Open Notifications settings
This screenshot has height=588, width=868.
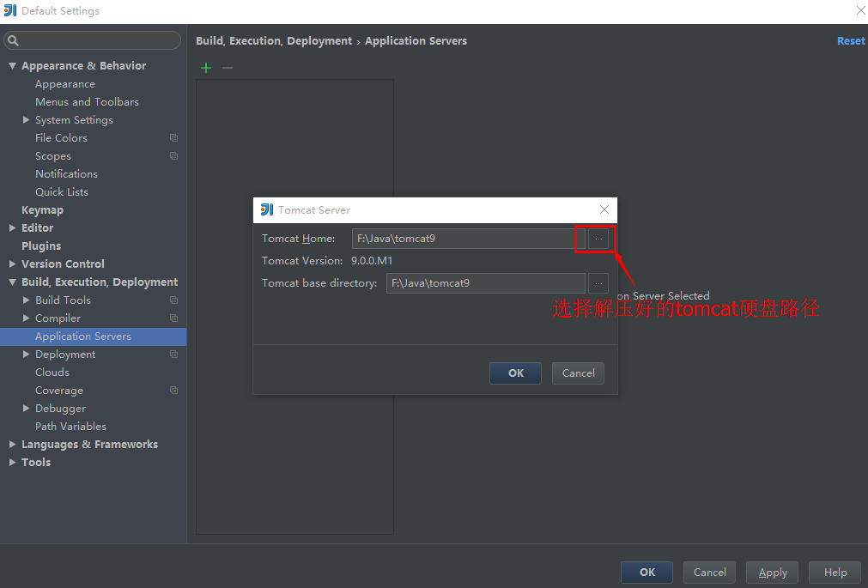66,174
